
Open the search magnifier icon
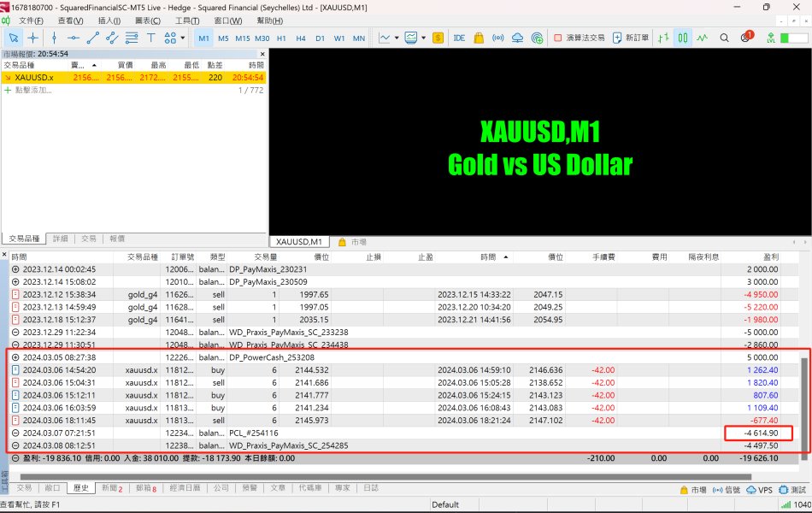coord(724,38)
